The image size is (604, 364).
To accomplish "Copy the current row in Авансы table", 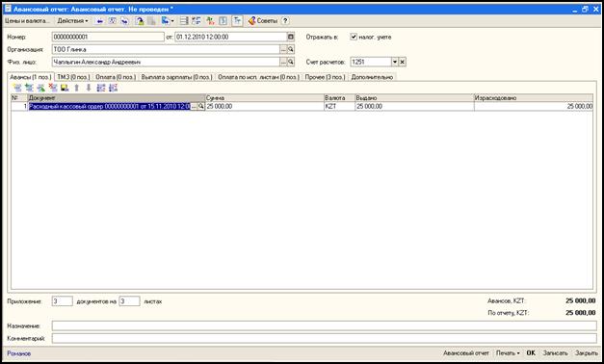I will click(29, 88).
